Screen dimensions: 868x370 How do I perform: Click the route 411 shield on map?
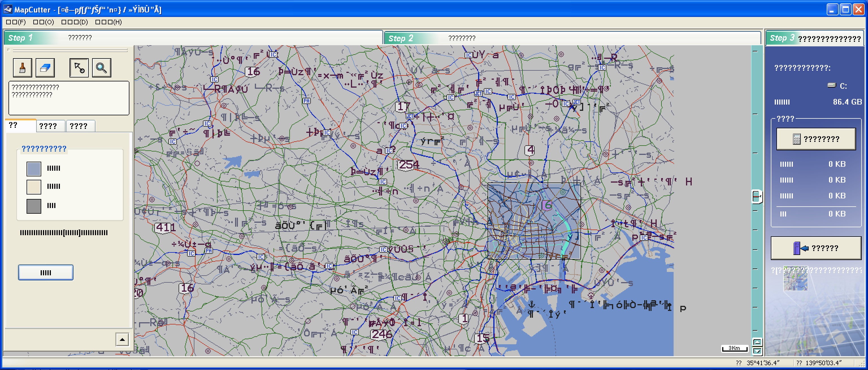[165, 228]
